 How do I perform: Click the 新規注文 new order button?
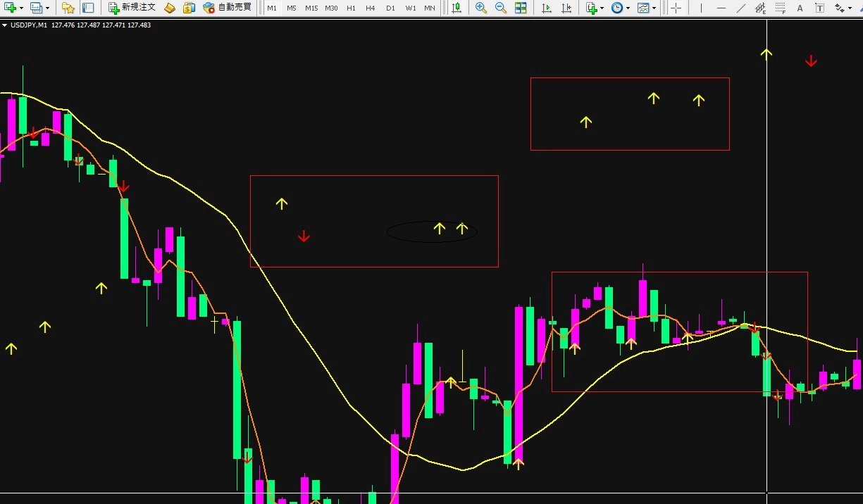click(x=132, y=8)
